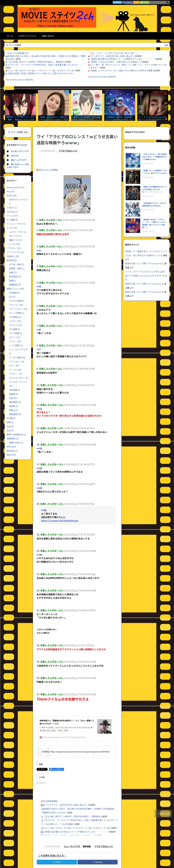Image resolution: width=174 pixels, height=868 pixels.
Task: Open the smiling actress thumbnail card
Action: 53,105
